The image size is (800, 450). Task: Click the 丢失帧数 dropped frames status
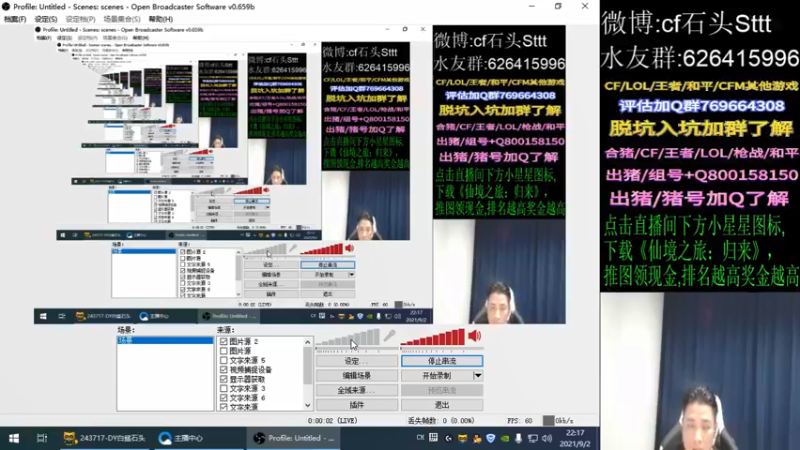441,421
